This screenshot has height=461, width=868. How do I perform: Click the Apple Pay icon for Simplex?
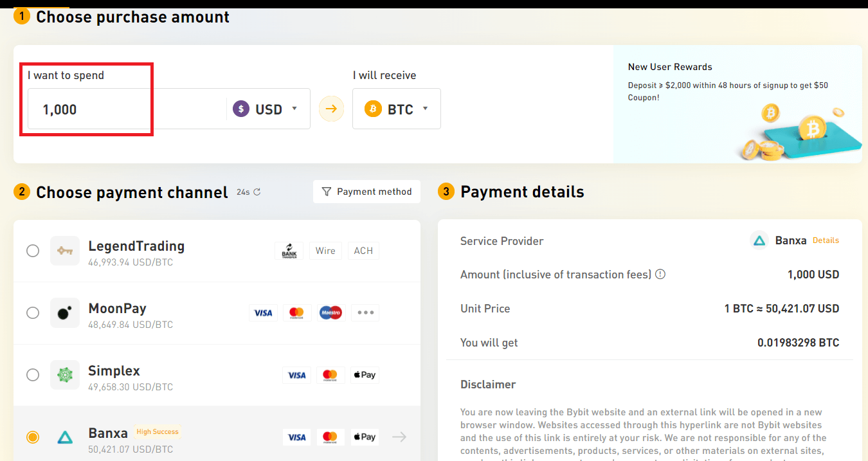[x=365, y=375]
